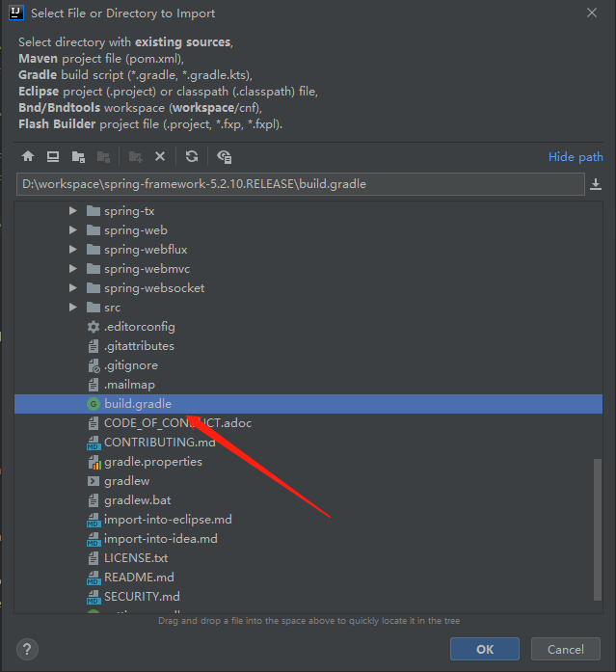Image resolution: width=616 pixels, height=672 pixels.
Task: Open help with the question mark button
Action: [x=27, y=649]
